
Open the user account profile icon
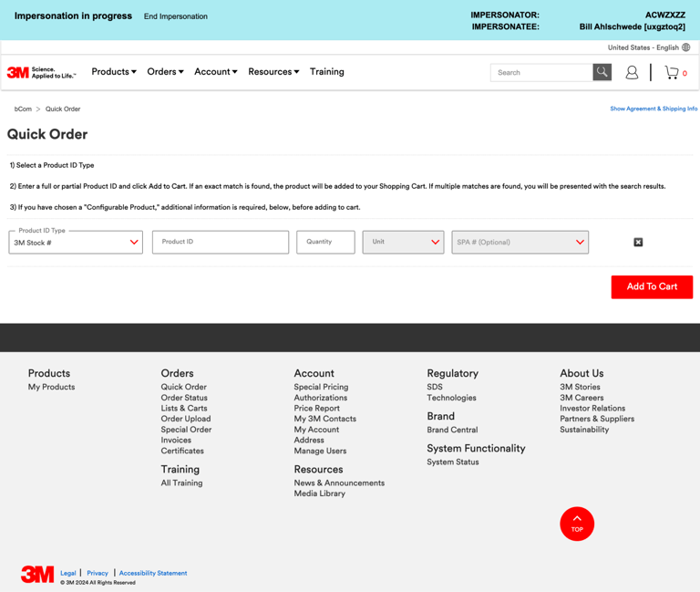pos(632,72)
